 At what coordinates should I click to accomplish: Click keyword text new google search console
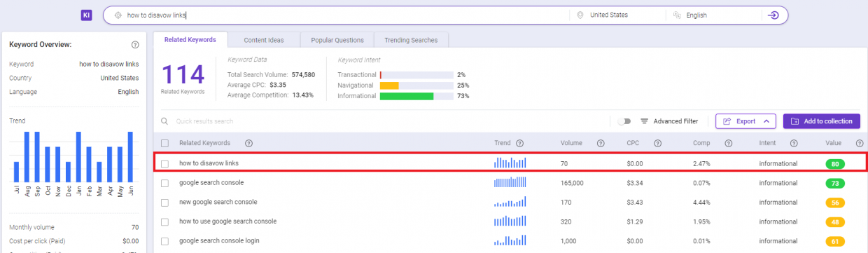(x=218, y=202)
